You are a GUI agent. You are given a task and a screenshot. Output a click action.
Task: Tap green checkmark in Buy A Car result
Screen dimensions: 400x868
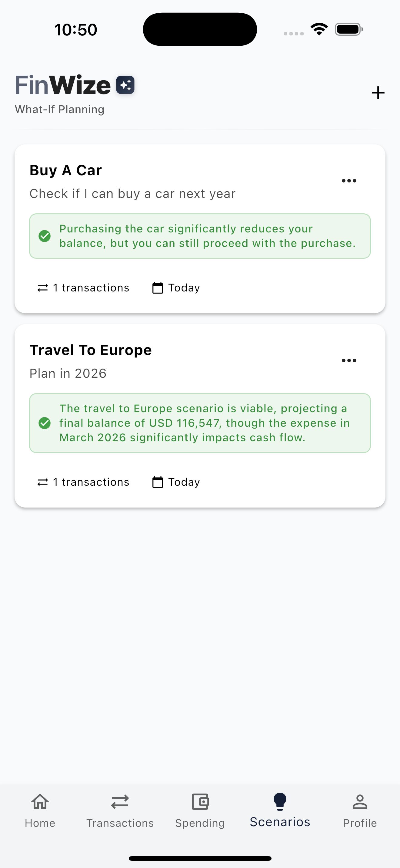[45, 236]
